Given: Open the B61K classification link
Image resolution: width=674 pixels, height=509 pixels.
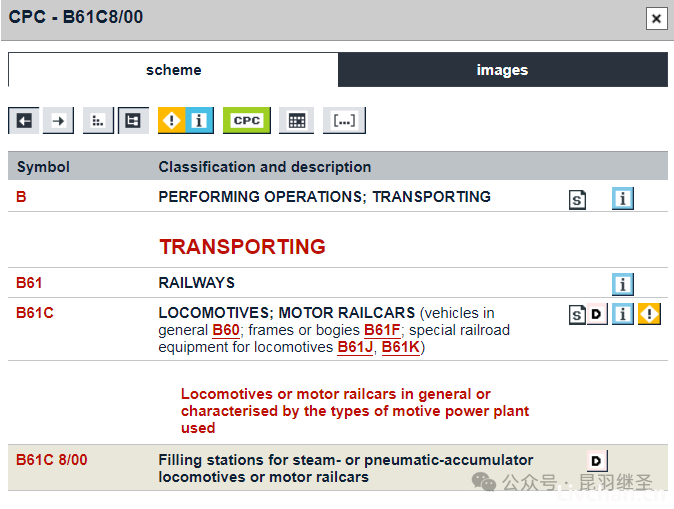Looking at the screenshot, I should [401, 347].
